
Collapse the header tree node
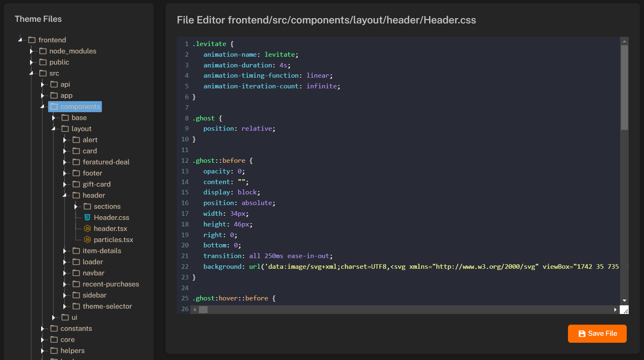64,195
